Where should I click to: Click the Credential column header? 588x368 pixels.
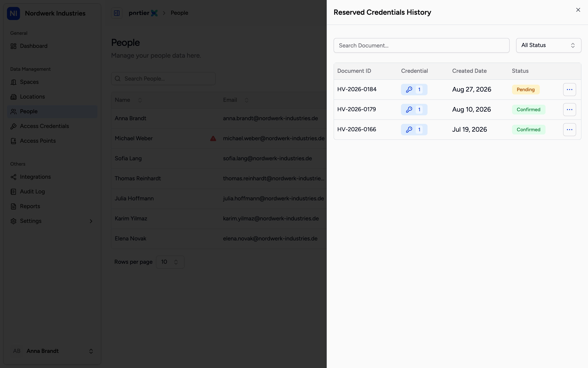(x=414, y=71)
